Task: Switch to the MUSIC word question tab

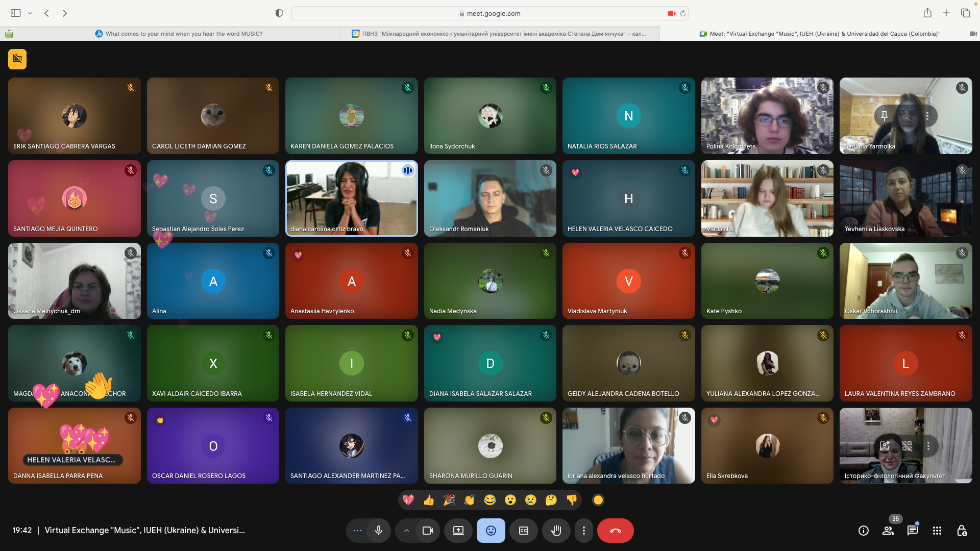Action: point(179,34)
